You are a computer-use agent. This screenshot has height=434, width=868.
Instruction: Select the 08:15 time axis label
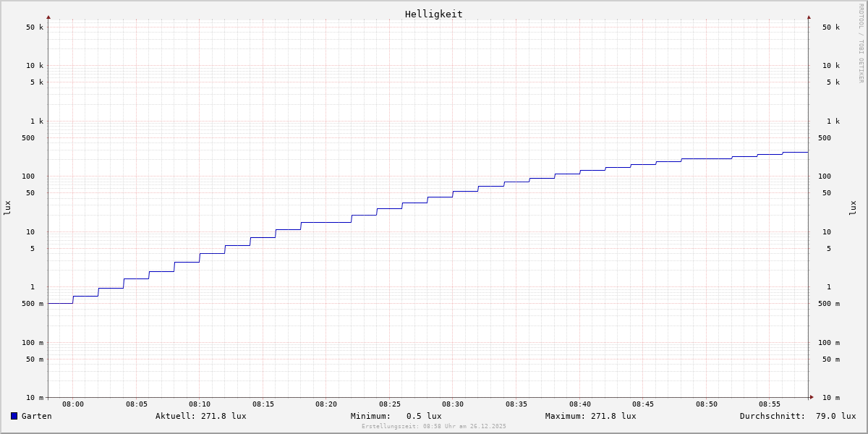click(263, 404)
